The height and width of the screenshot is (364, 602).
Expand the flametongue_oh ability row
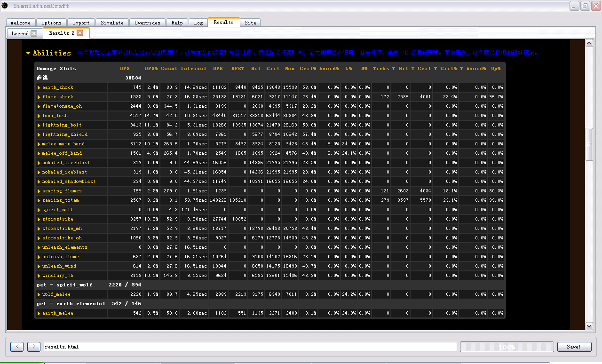39,106
